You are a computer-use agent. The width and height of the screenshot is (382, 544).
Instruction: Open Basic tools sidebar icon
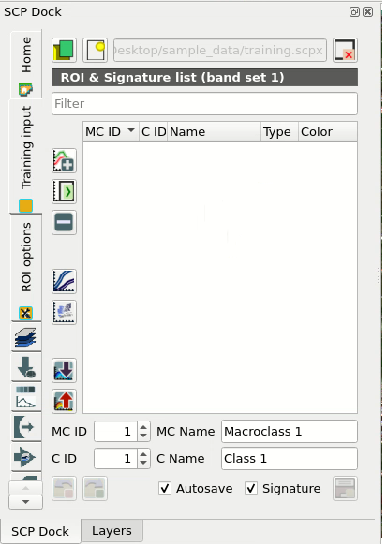pos(26,397)
